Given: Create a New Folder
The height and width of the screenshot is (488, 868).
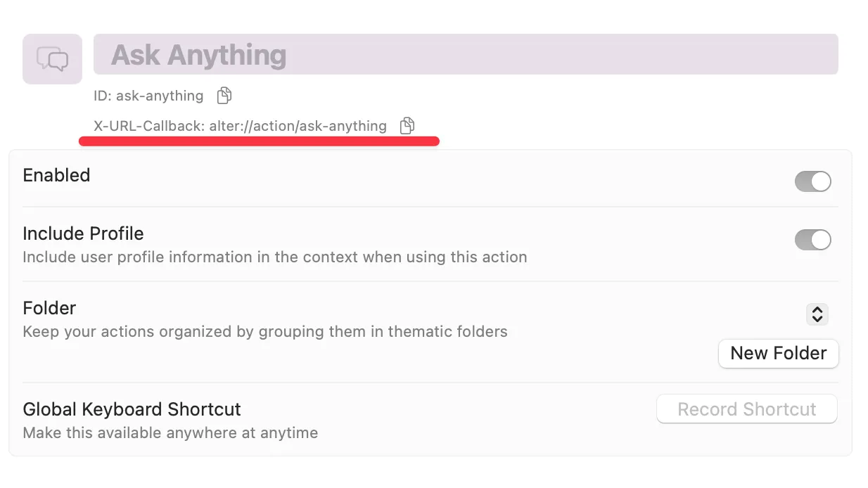Looking at the screenshot, I should coord(779,353).
